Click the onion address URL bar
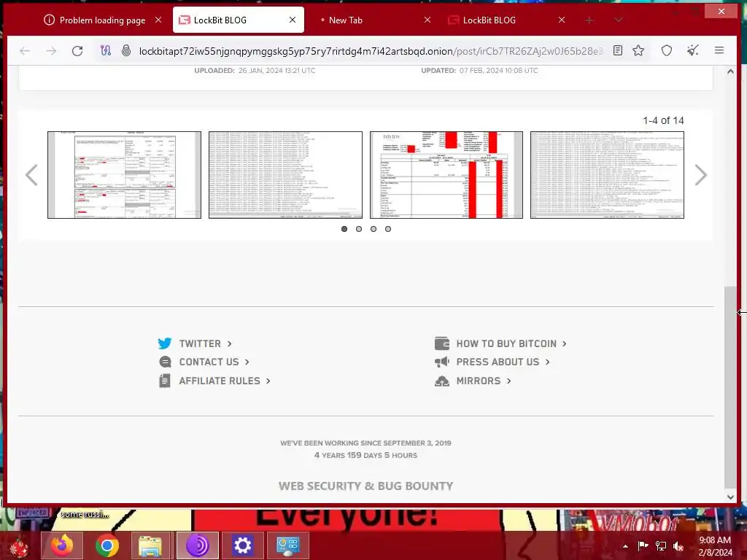The height and width of the screenshot is (560, 747). click(x=371, y=51)
